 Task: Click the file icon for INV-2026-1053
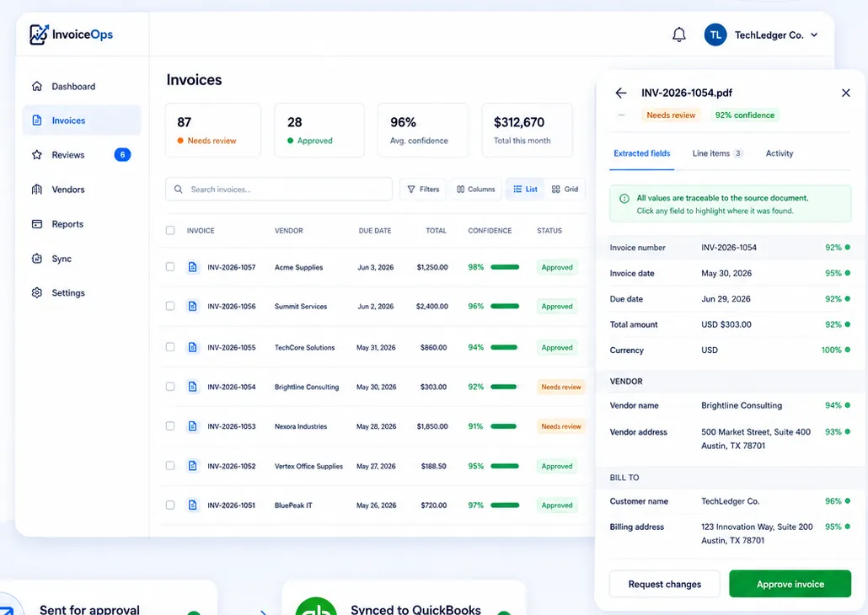coord(192,426)
